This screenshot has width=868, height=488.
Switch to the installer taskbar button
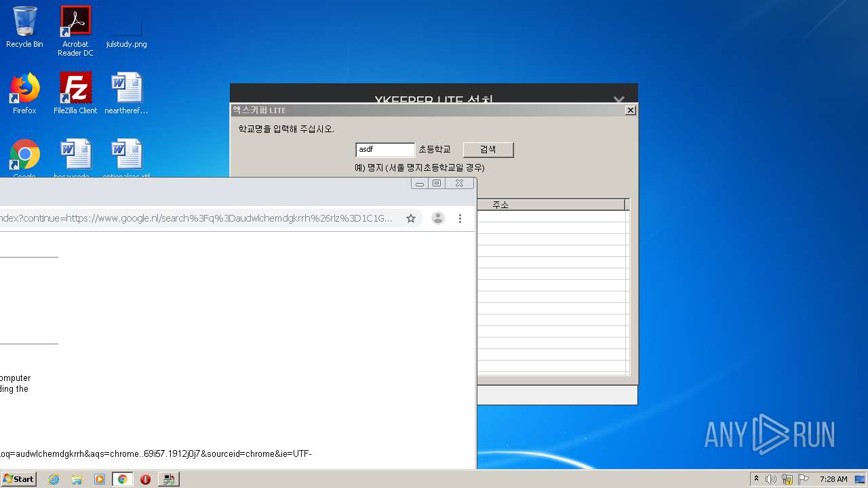(168, 479)
